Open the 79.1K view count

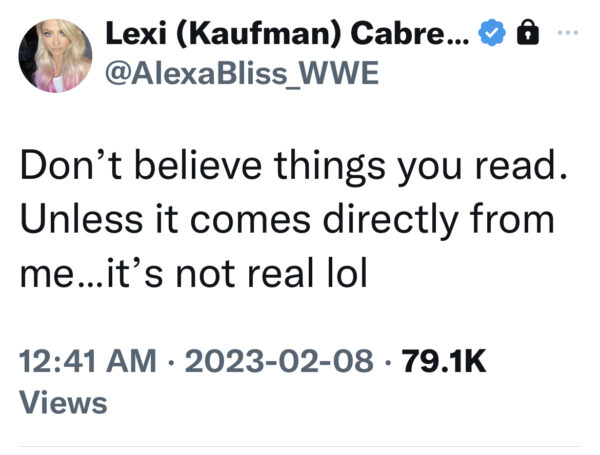[x=444, y=361]
